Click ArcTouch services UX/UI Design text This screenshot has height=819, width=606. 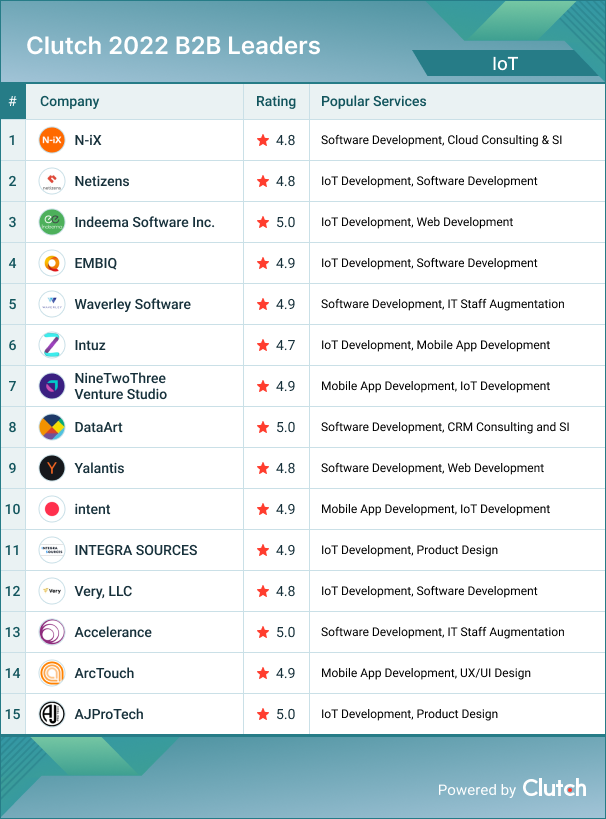click(495, 673)
